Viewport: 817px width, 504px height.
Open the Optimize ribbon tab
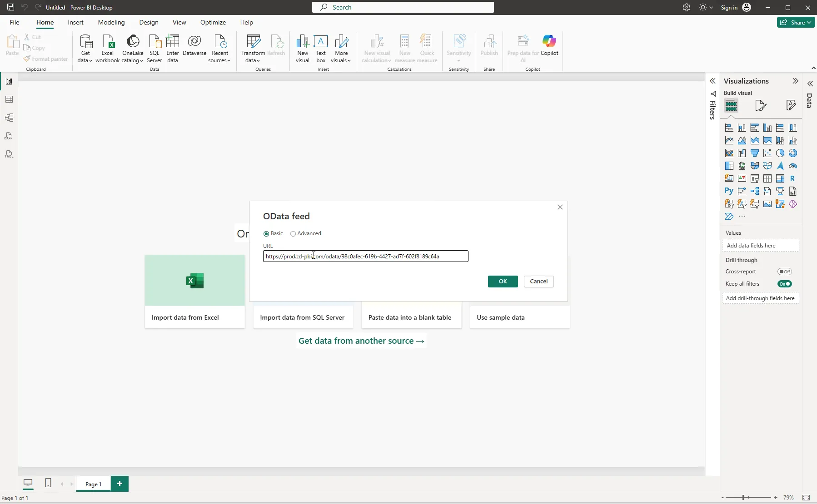point(213,22)
